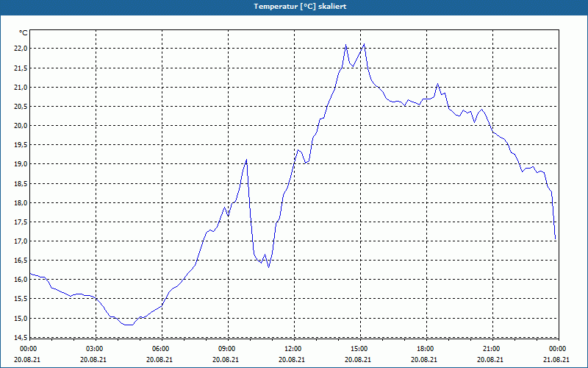This screenshot has width=588, height=368.
Task: Pick the 18:00 time label
Action: point(426,349)
